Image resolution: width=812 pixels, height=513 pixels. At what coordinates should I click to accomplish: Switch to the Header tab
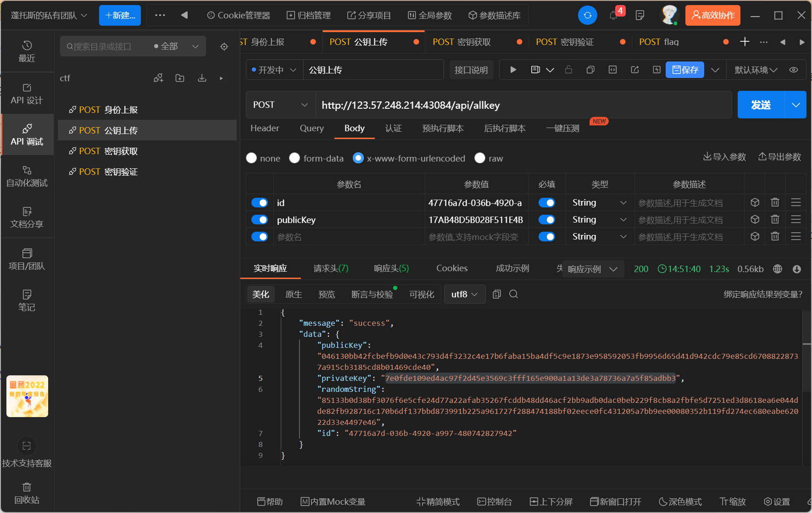[265, 128]
